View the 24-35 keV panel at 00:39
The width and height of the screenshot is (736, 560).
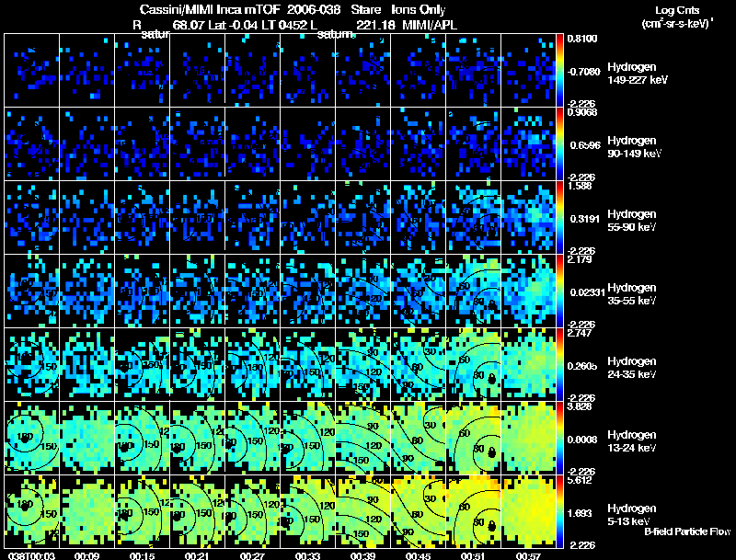[362, 364]
